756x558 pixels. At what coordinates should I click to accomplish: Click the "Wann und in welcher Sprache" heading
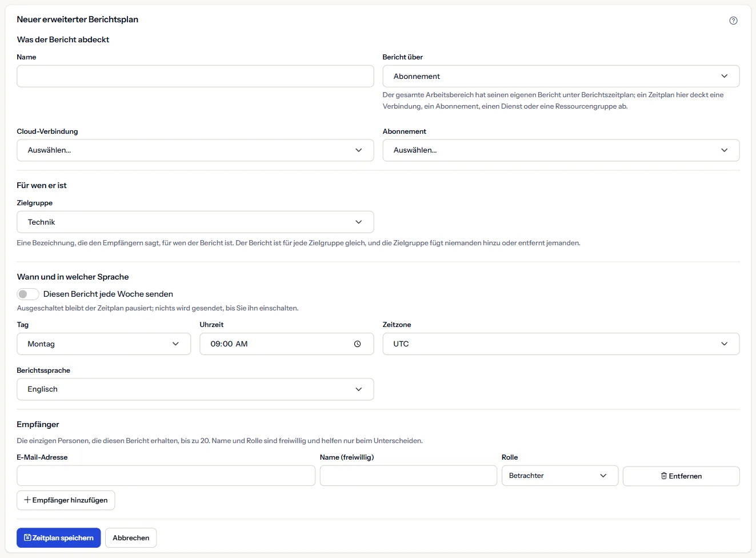click(x=73, y=277)
